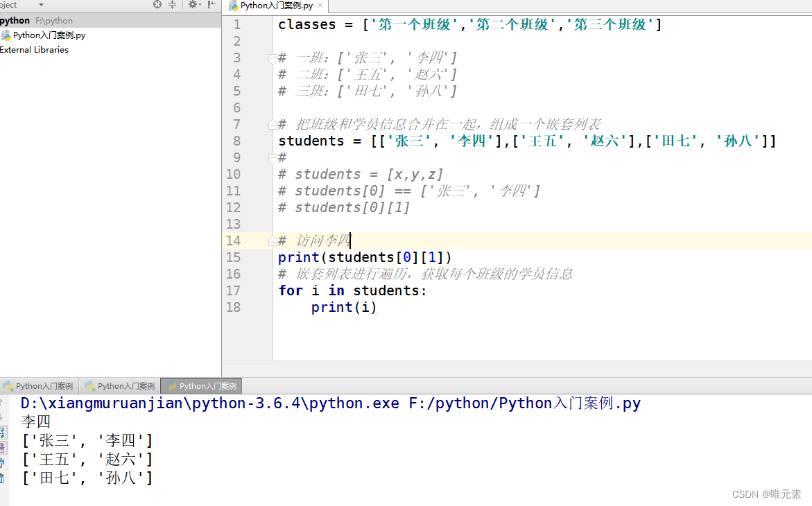Click the Scroll from Source target icon
Viewport: 812px width, 506px height.
click(157, 5)
